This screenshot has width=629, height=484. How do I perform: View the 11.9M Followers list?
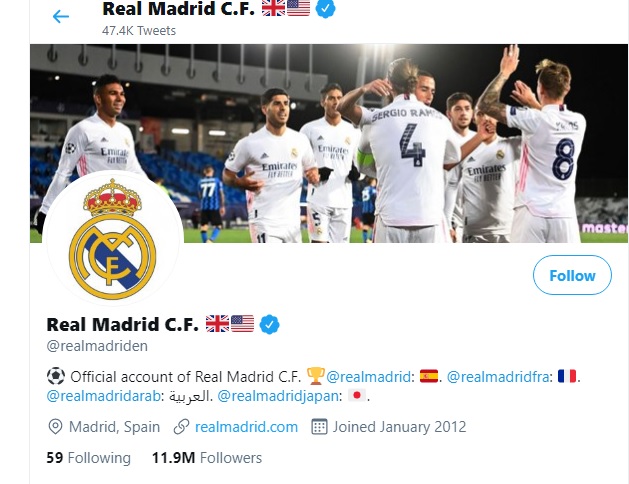(207, 458)
